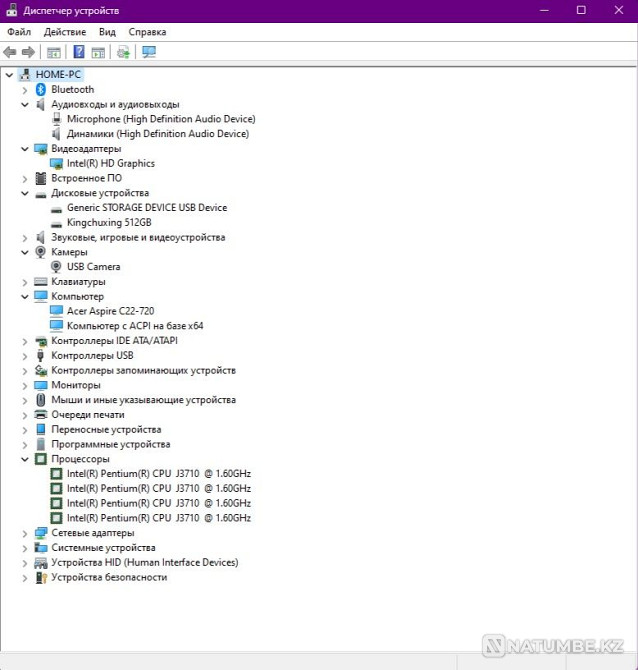Screen dimensions: 638x670
Task: Collapse the Процессоры category
Action: pos(25,459)
